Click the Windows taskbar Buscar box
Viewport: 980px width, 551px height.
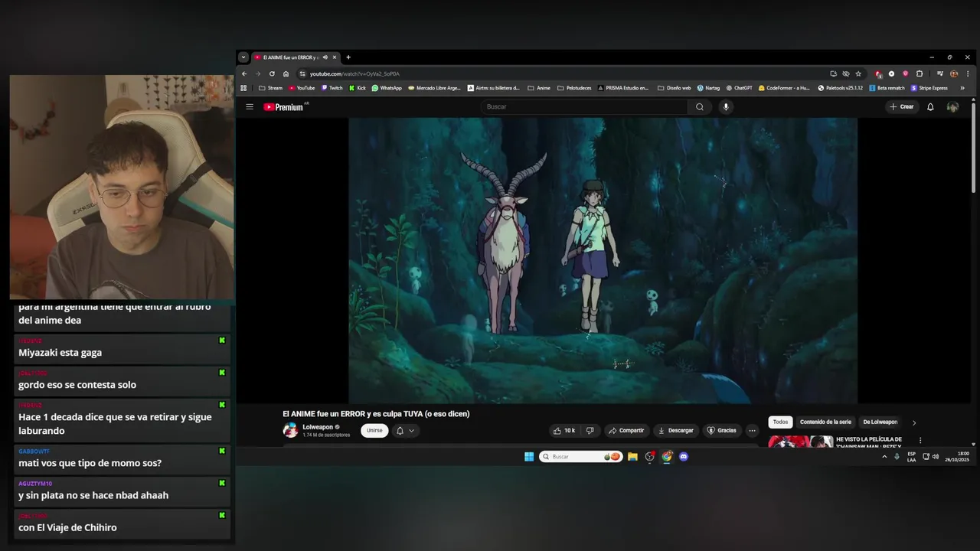(x=580, y=457)
